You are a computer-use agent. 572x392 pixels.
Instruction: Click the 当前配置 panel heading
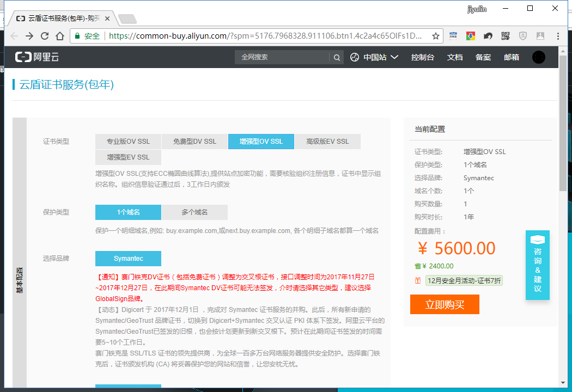[430, 129]
